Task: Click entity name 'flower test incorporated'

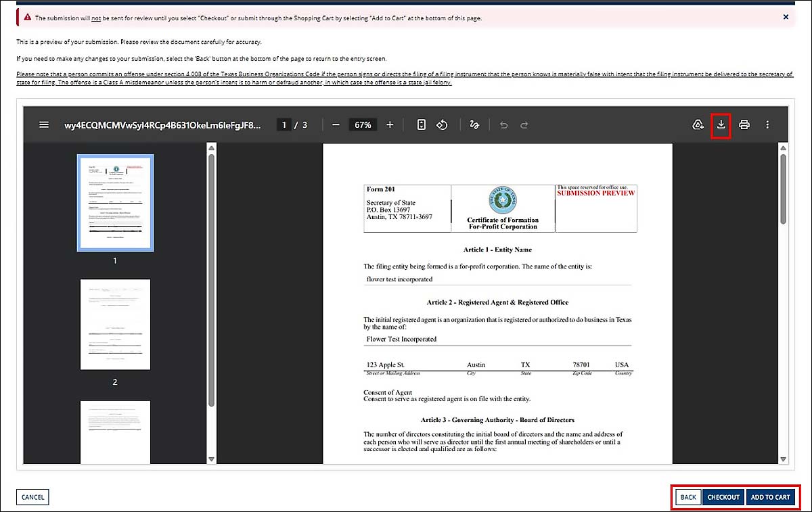Action: pos(399,279)
